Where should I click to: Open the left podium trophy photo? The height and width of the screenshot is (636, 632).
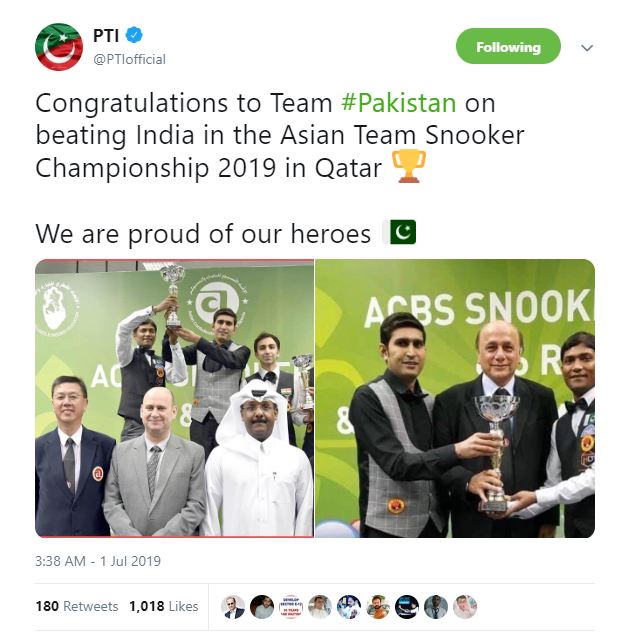click(x=174, y=398)
